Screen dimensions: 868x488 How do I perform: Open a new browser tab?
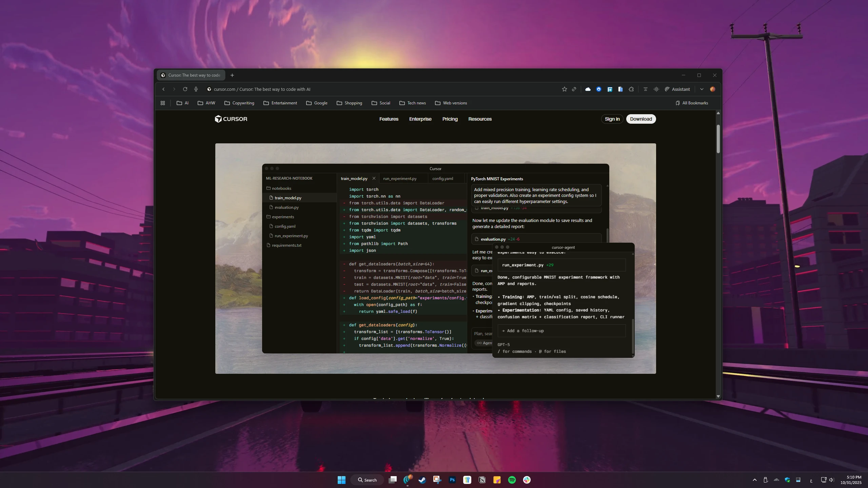232,75
